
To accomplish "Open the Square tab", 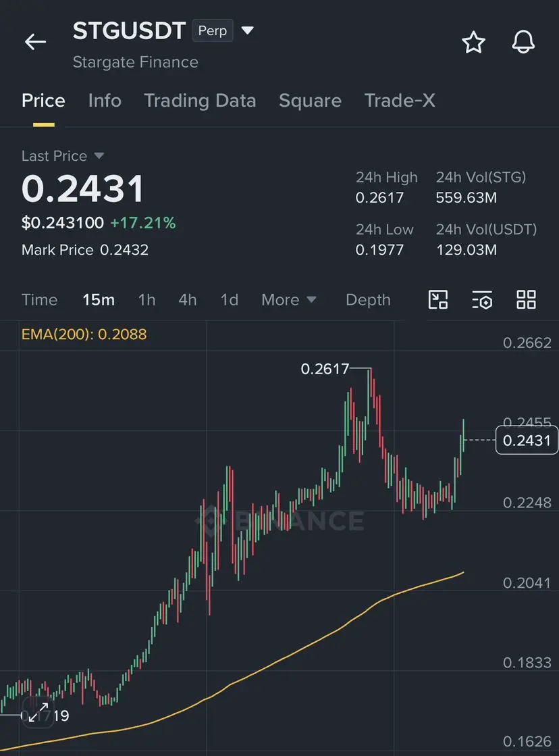I will [310, 100].
